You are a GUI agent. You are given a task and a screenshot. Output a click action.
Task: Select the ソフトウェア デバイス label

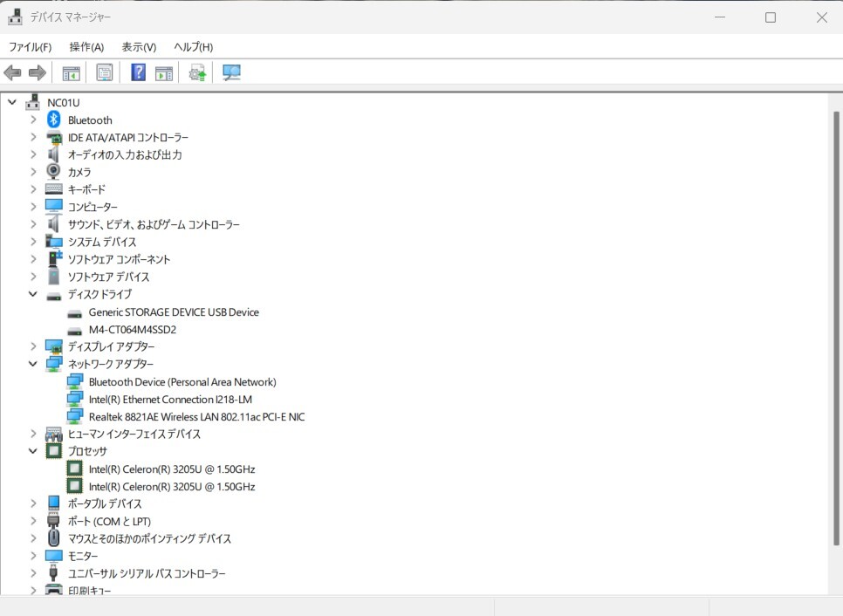click(108, 277)
